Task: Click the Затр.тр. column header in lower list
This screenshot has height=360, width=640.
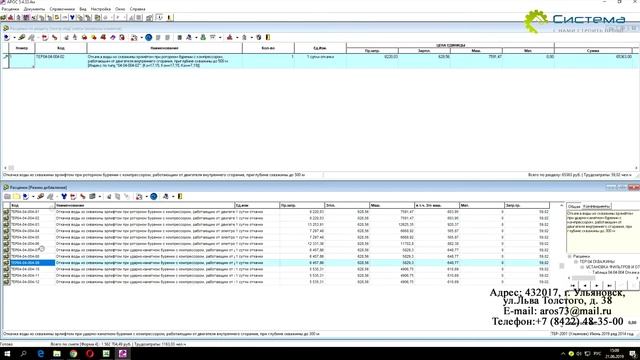Action: coord(527,205)
